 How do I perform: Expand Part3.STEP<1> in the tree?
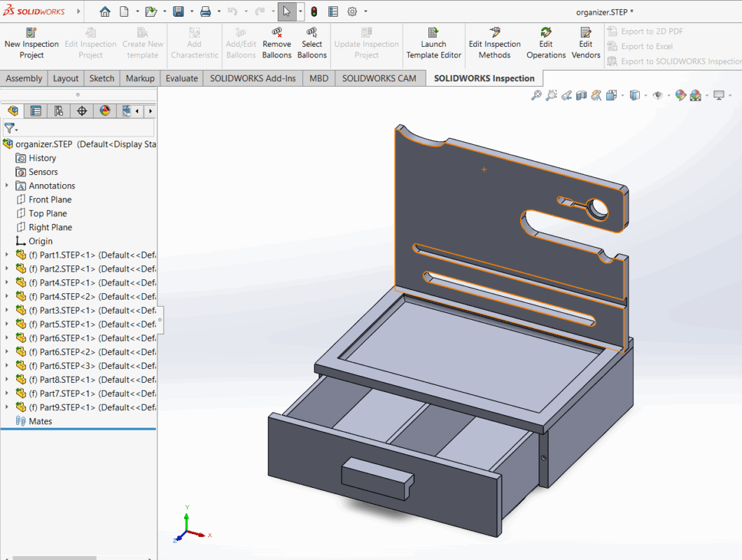click(x=6, y=310)
